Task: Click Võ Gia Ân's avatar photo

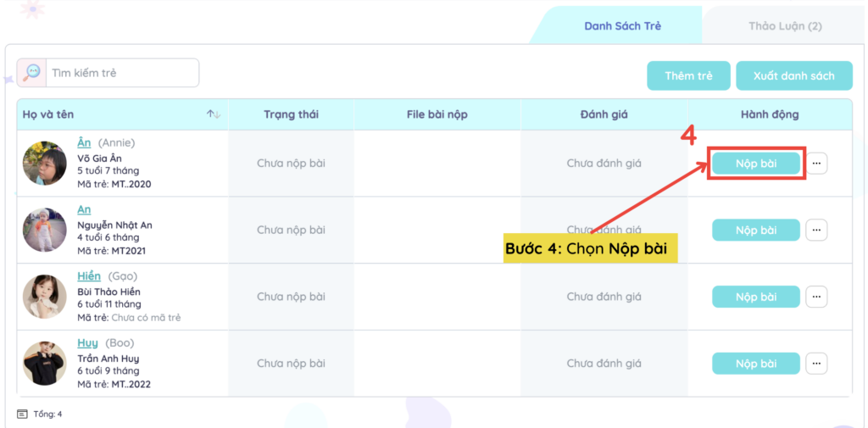Action: pyautogui.click(x=45, y=164)
